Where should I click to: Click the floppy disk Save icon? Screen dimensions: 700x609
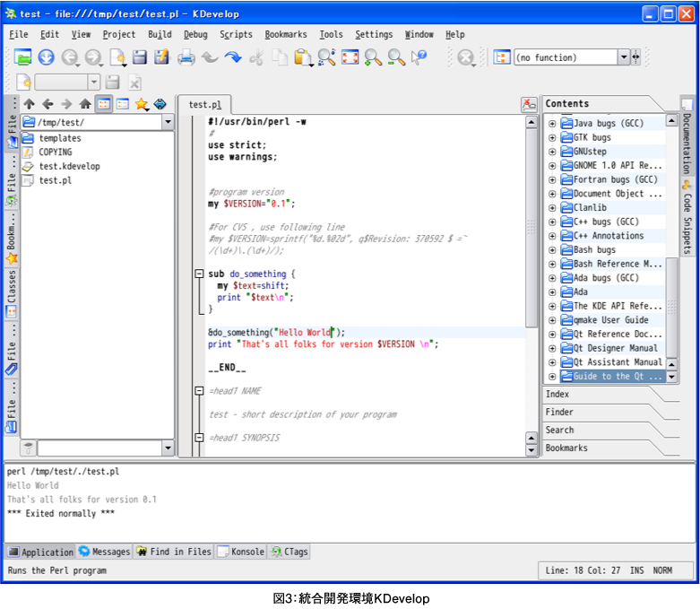(x=140, y=57)
